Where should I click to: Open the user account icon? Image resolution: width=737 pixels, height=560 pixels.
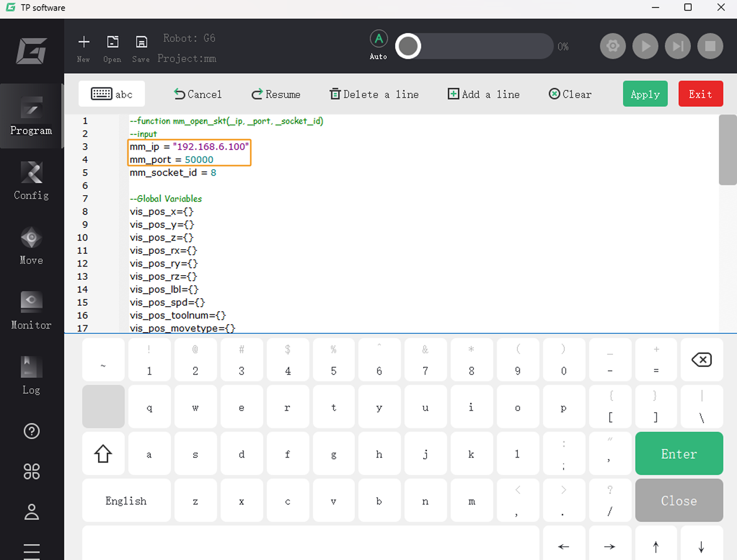32,512
